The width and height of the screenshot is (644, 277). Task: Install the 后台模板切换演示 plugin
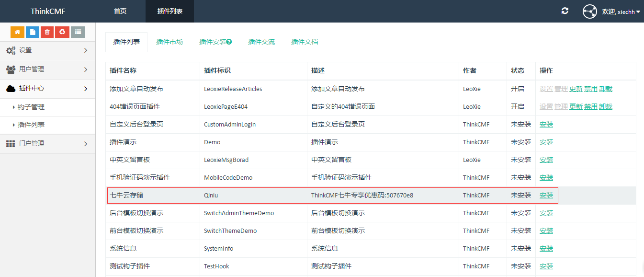click(546, 213)
